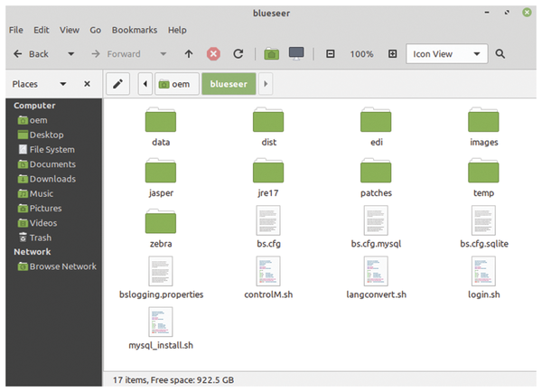The width and height of the screenshot is (542, 392).
Task: Expand the Forward history dropdown arrow
Action: coord(164,54)
